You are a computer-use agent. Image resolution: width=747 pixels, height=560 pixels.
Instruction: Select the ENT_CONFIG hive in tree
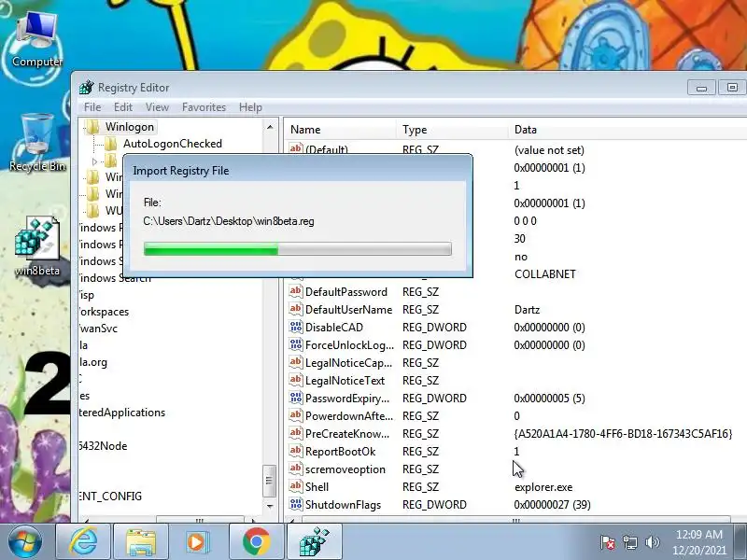tap(110, 497)
